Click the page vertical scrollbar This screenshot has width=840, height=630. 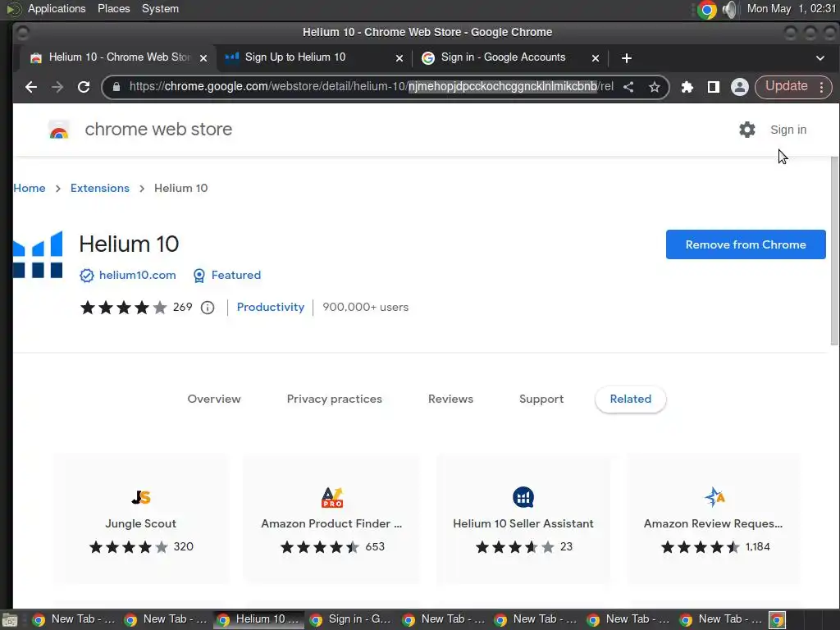pyautogui.click(x=834, y=252)
